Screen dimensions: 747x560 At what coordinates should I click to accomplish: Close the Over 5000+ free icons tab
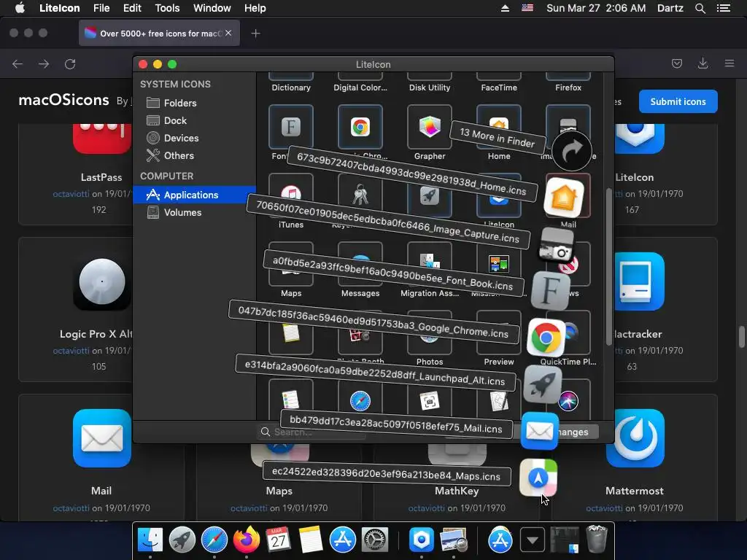point(228,33)
